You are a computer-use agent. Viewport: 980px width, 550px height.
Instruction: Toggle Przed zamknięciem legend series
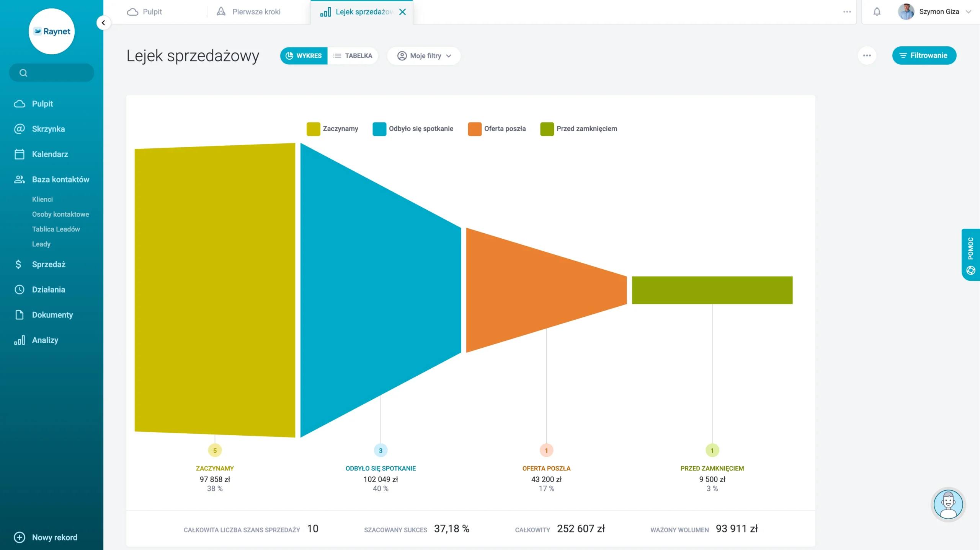tap(579, 129)
